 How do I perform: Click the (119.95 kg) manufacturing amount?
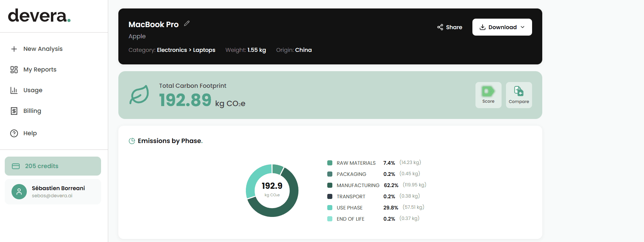tap(414, 185)
